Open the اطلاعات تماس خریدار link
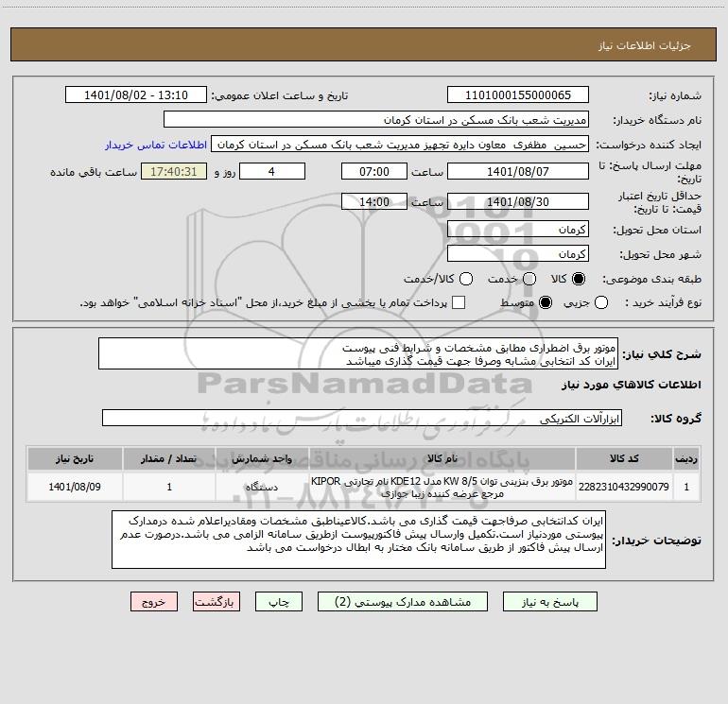Image resolution: width=728 pixels, height=704 pixels. pyautogui.click(x=156, y=145)
